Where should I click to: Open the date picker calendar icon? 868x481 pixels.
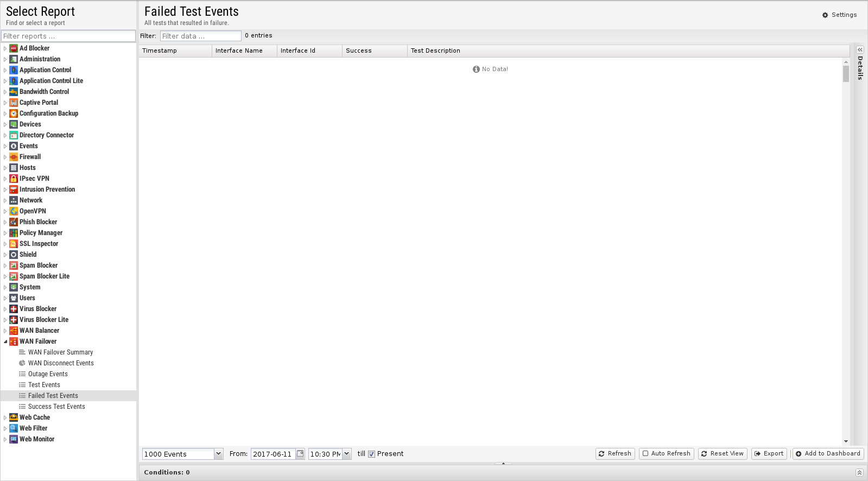(x=300, y=454)
